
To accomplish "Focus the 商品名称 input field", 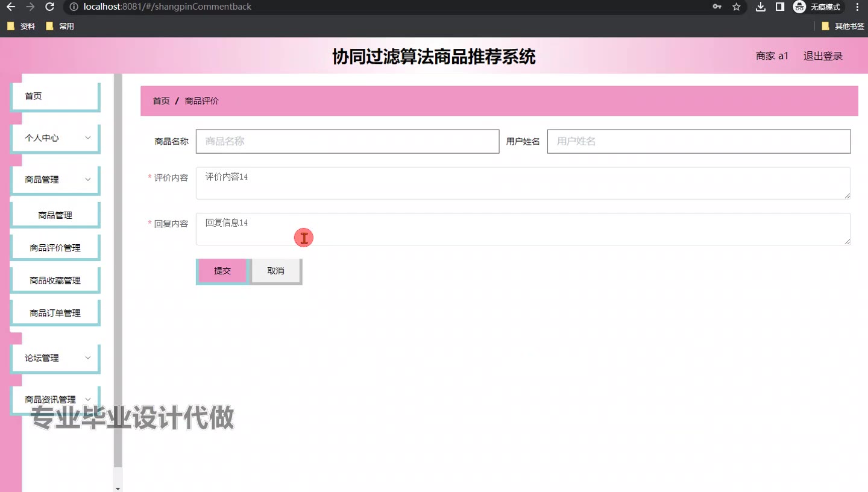I will point(347,141).
